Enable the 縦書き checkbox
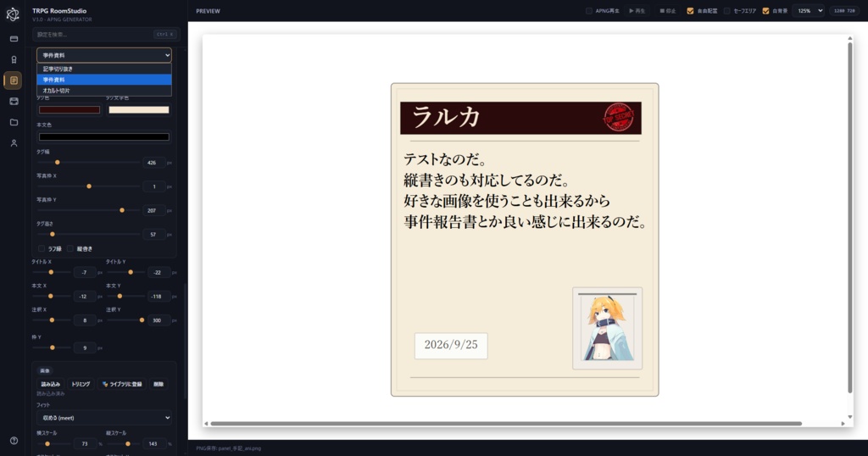This screenshot has width=868, height=456. click(70, 249)
